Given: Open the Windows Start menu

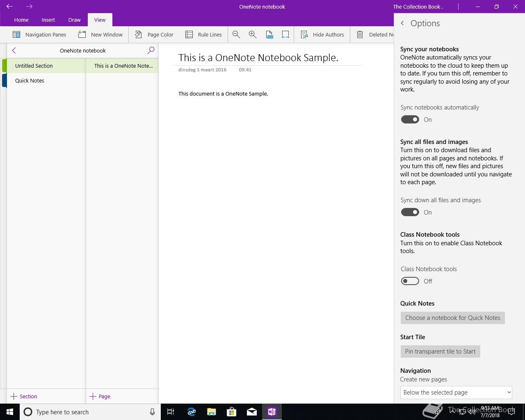Looking at the screenshot, I should (10, 412).
